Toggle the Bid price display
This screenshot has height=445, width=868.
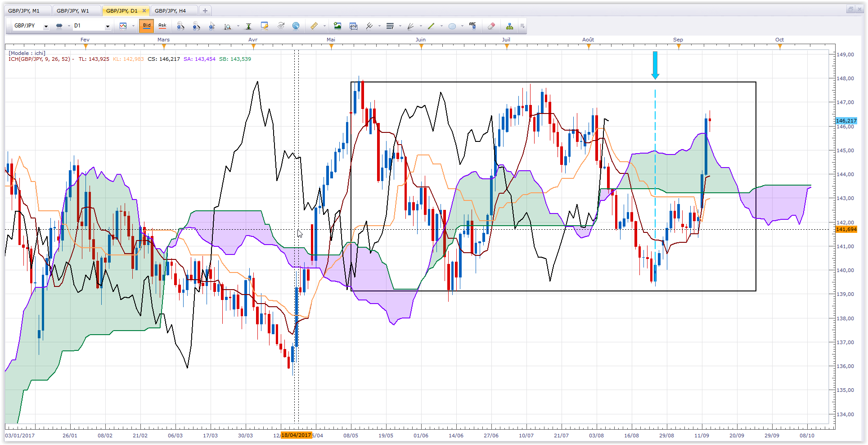147,26
